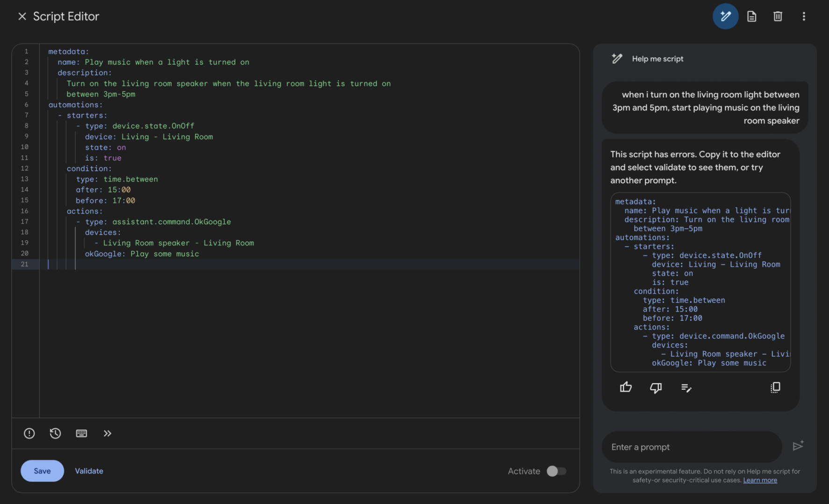The image size is (829, 504).
Task: Open the three-dot overflow menu
Action: [x=804, y=16]
